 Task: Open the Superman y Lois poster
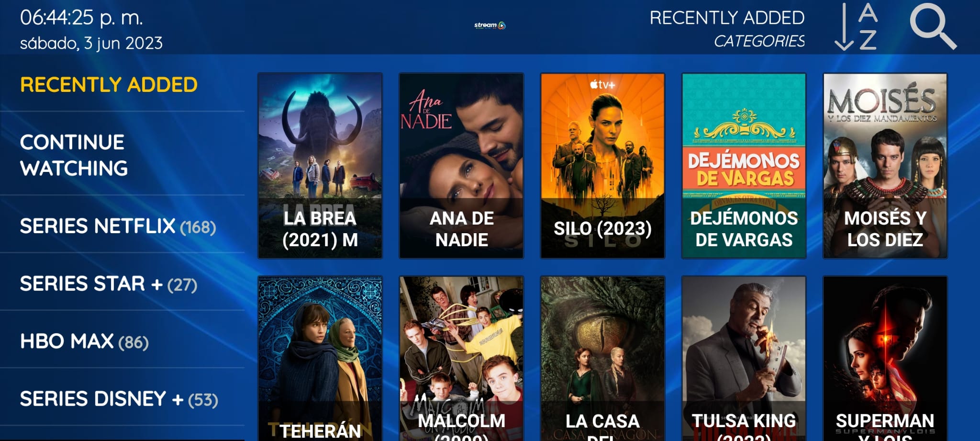tap(885, 358)
